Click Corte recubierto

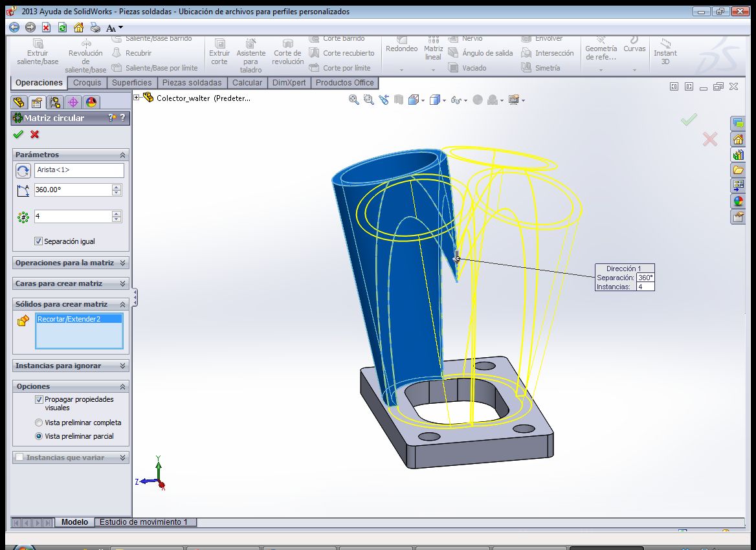(342, 53)
